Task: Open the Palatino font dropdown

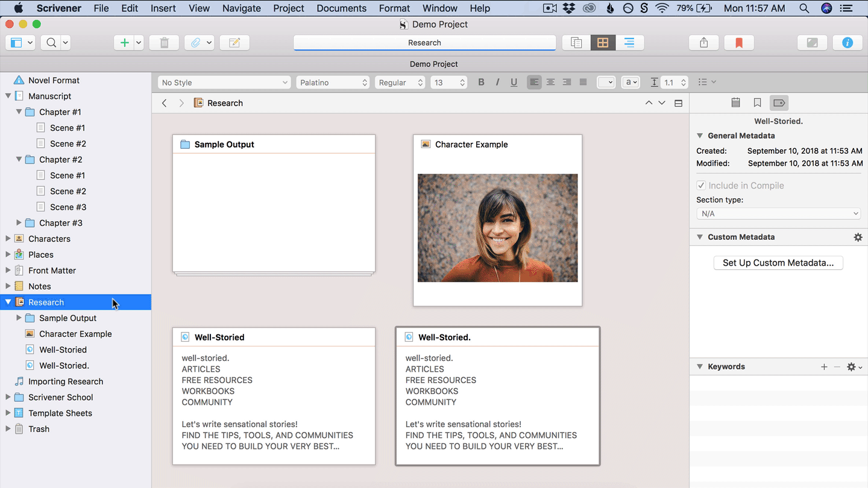Action: tap(333, 83)
